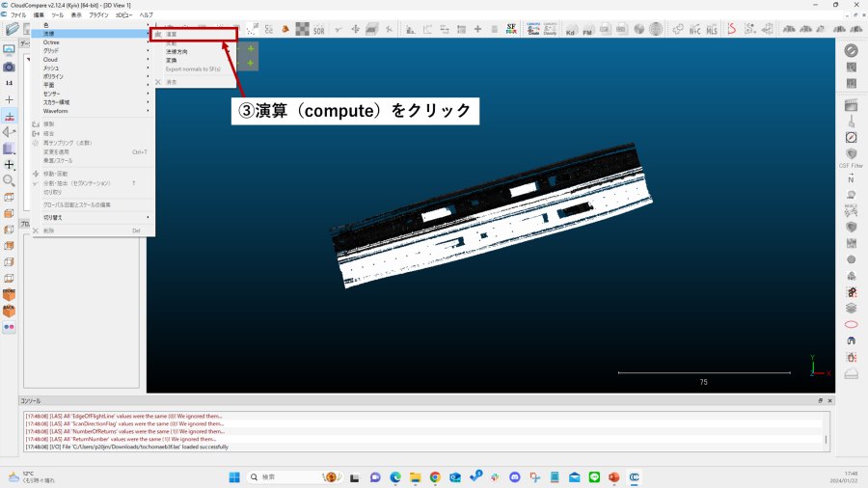Click the 'NumberOfReturns' console log line

click(x=125, y=431)
